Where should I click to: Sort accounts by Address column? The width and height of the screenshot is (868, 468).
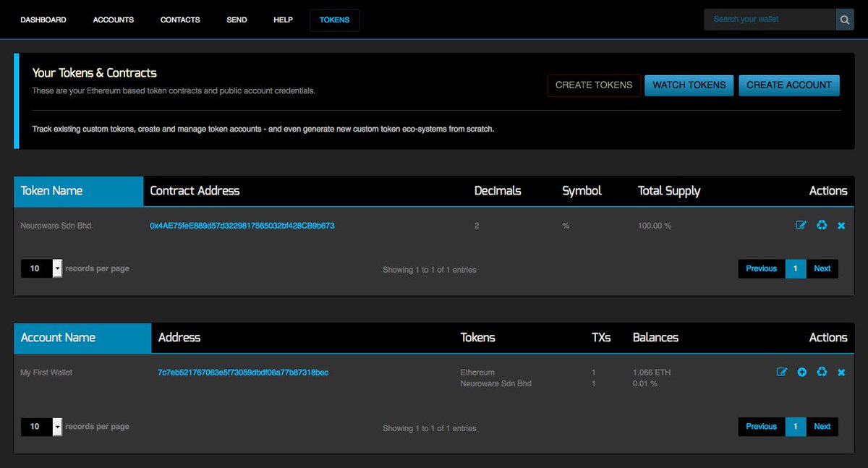tap(179, 338)
